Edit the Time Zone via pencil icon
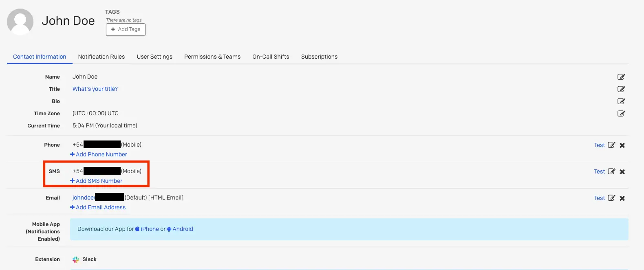 tap(621, 113)
